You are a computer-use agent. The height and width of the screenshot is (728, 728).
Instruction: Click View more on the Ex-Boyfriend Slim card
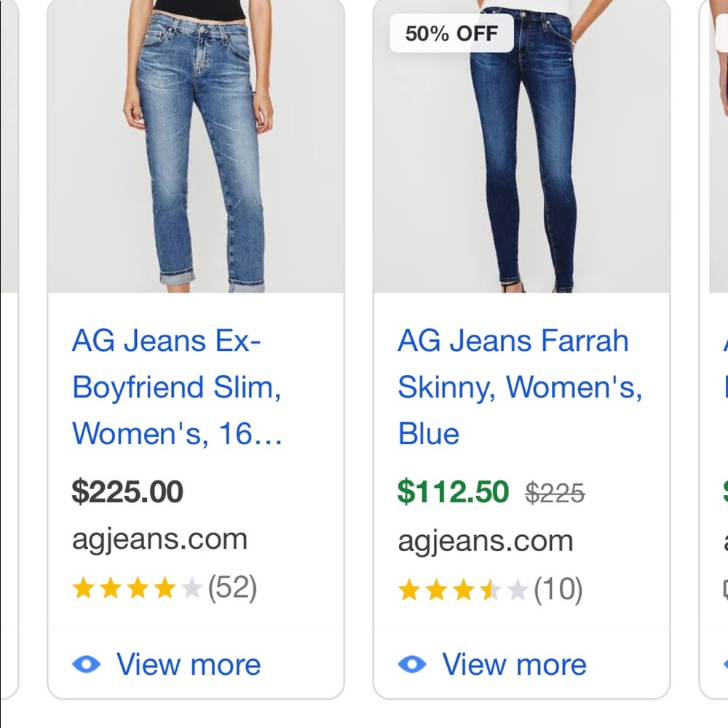(x=188, y=664)
